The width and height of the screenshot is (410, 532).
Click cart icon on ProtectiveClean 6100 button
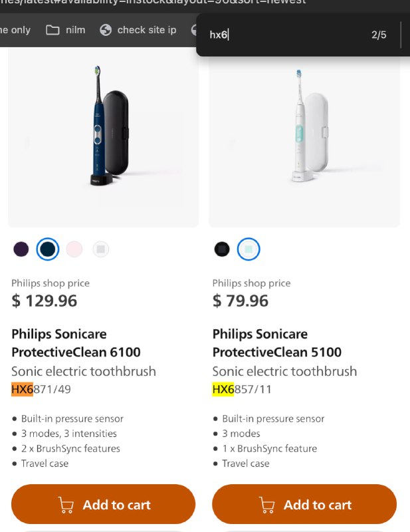pos(66,505)
